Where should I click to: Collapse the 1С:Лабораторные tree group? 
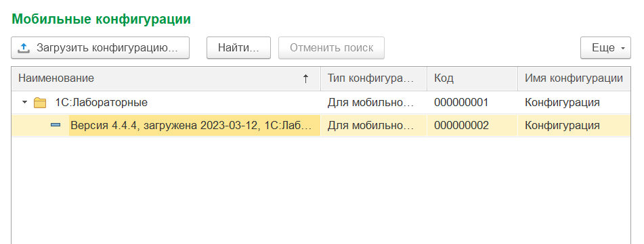pos(24,102)
